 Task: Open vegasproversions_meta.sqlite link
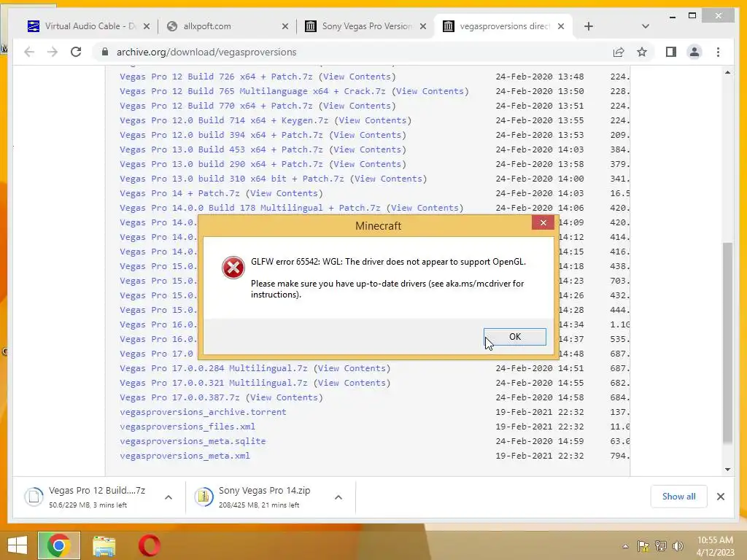[x=193, y=441]
